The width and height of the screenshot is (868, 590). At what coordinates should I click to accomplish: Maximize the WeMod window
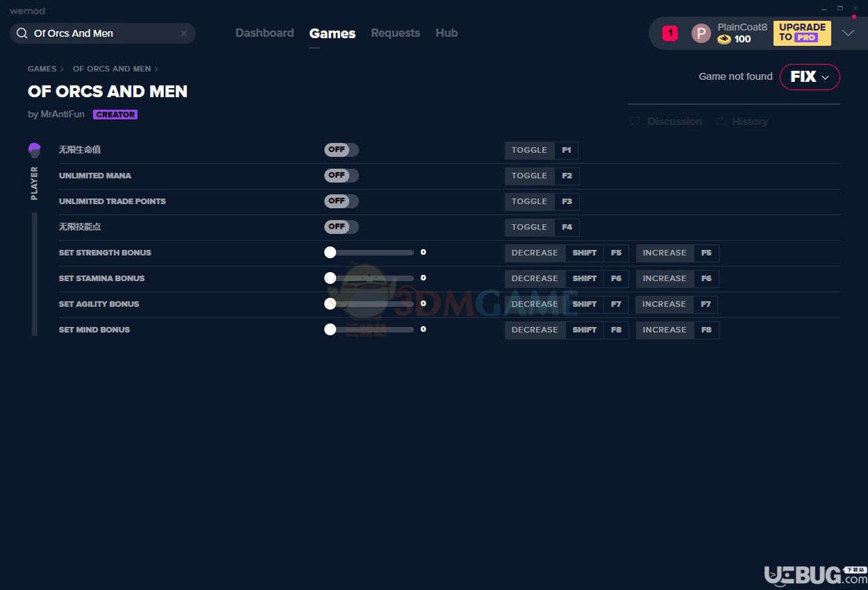point(840,8)
